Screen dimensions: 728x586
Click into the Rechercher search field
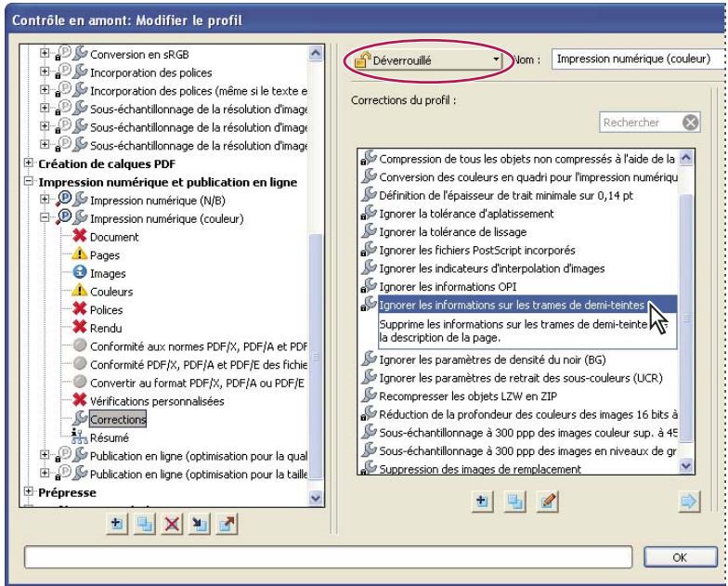[x=642, y=123]
